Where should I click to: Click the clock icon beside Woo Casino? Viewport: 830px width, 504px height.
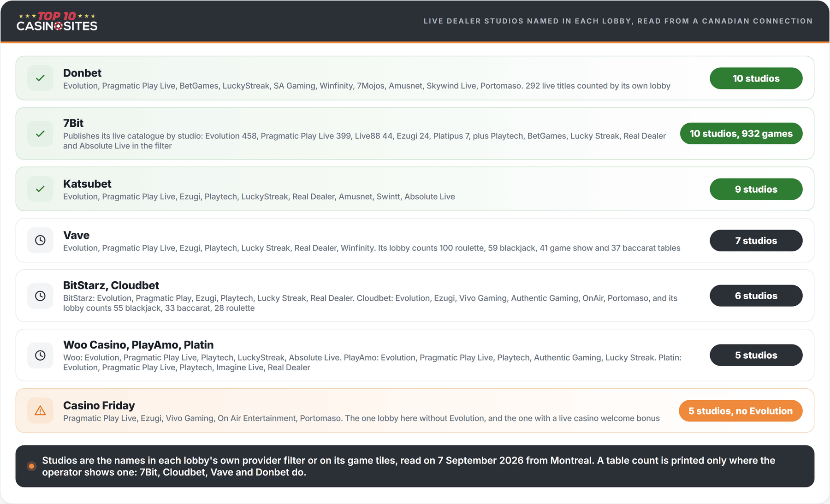pyautogui.click(x=41, y=355)
